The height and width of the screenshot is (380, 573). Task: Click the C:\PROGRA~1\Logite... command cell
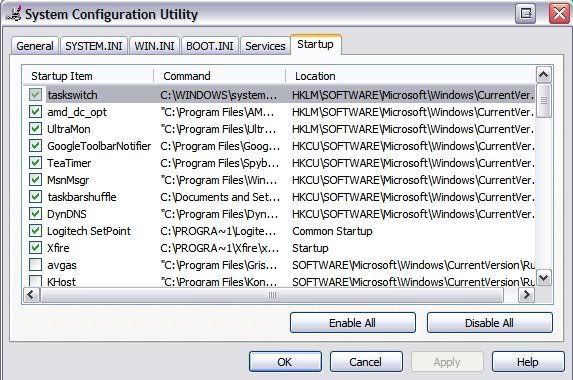pos(218,231)
